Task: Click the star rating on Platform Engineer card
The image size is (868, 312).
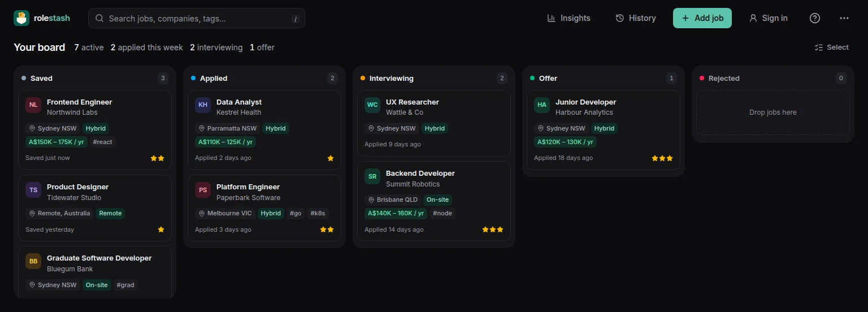Action: tap(327, 229)
